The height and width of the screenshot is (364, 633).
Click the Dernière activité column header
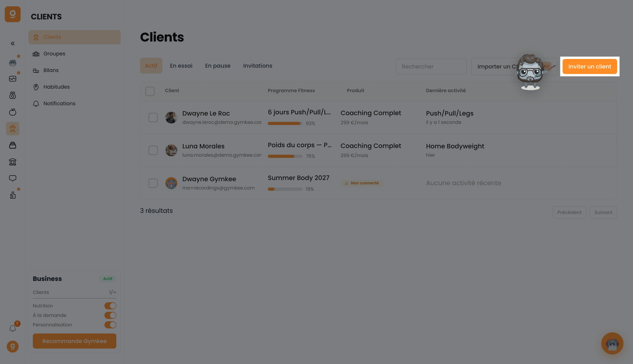[446, 90]
